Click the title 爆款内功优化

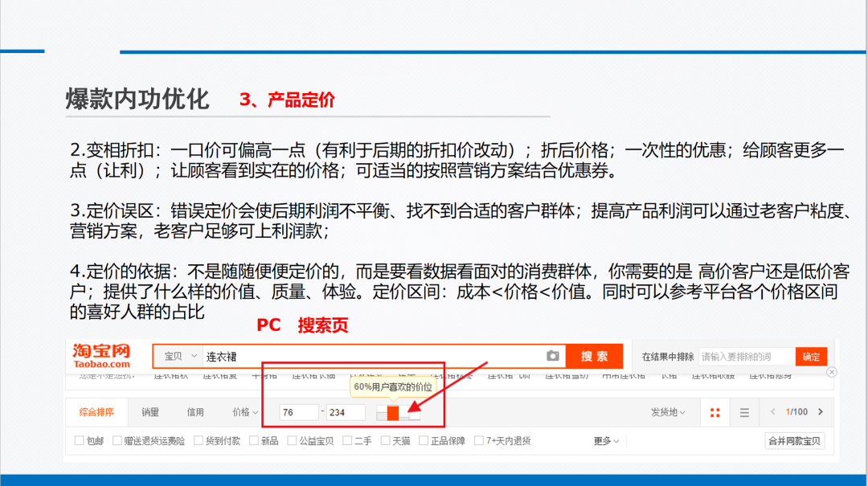click(137, 99)
